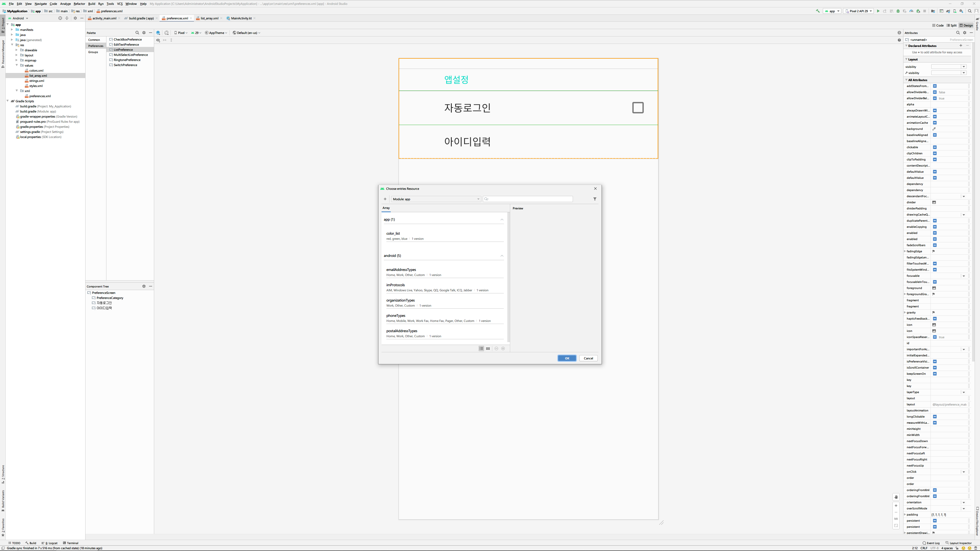This screenshot has height=551, width=980.
Task: Toggle the clickable attribute checkbox
Action: coord(935,147)
